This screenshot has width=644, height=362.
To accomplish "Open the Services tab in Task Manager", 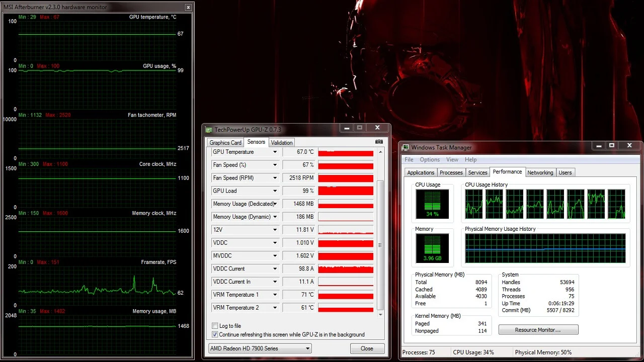I will pos(478,172).
